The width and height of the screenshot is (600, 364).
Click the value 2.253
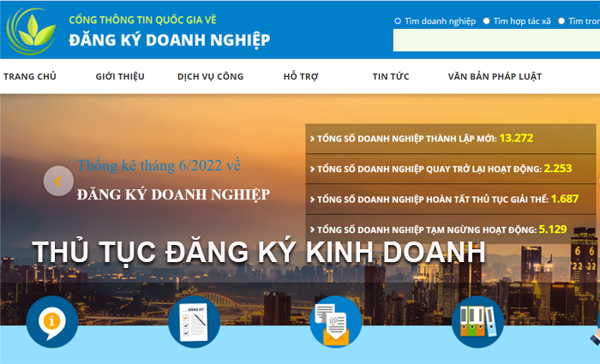[558, 168]
